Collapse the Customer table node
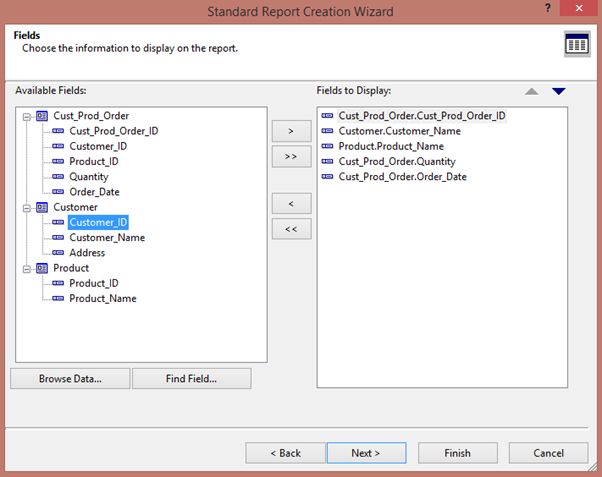602x477 pixels. pos(26,208)
